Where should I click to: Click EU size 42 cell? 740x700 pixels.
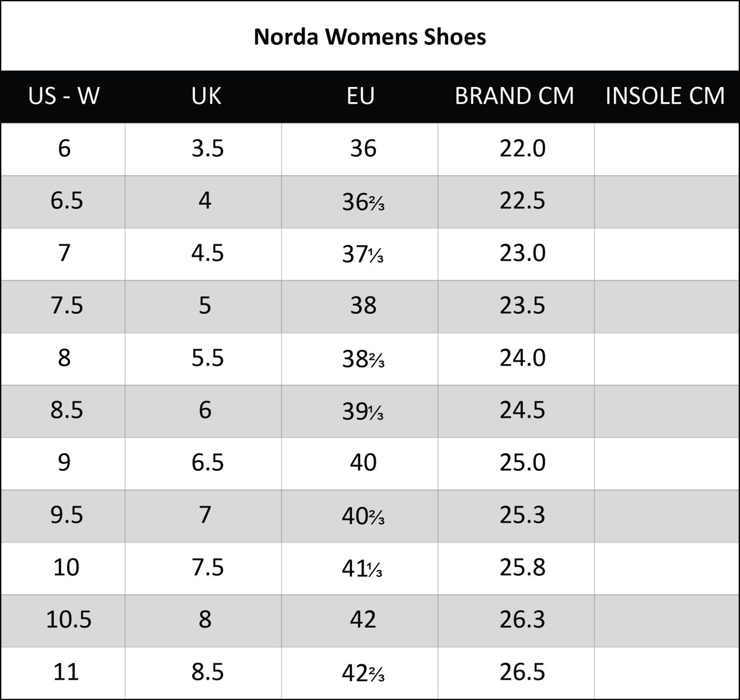point(362,620)
